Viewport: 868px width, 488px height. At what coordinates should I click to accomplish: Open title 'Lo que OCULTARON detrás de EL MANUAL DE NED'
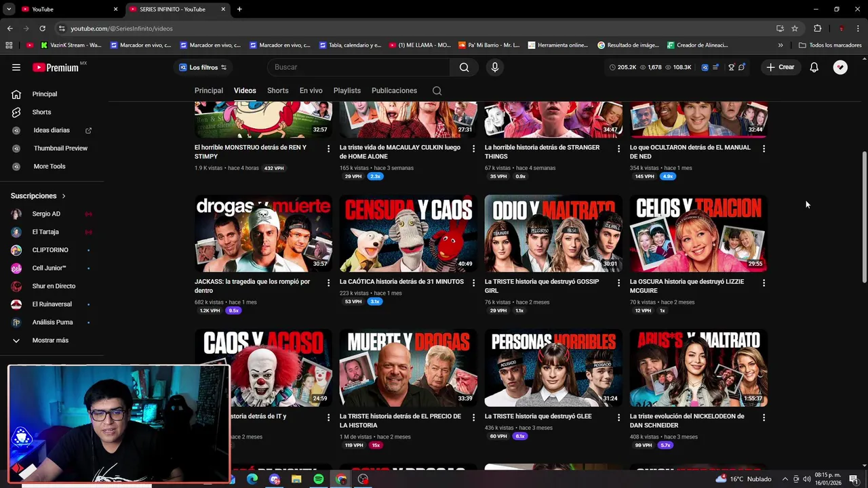690,152
